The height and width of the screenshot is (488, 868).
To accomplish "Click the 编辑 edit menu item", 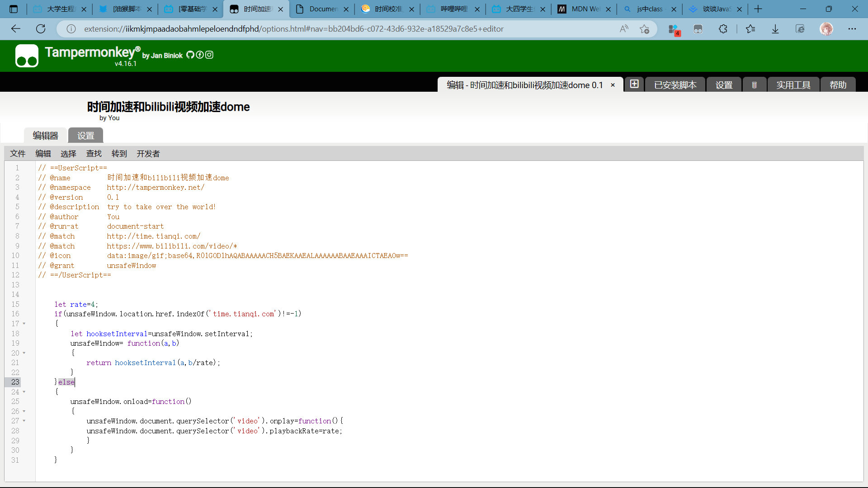I will point(42,154).
